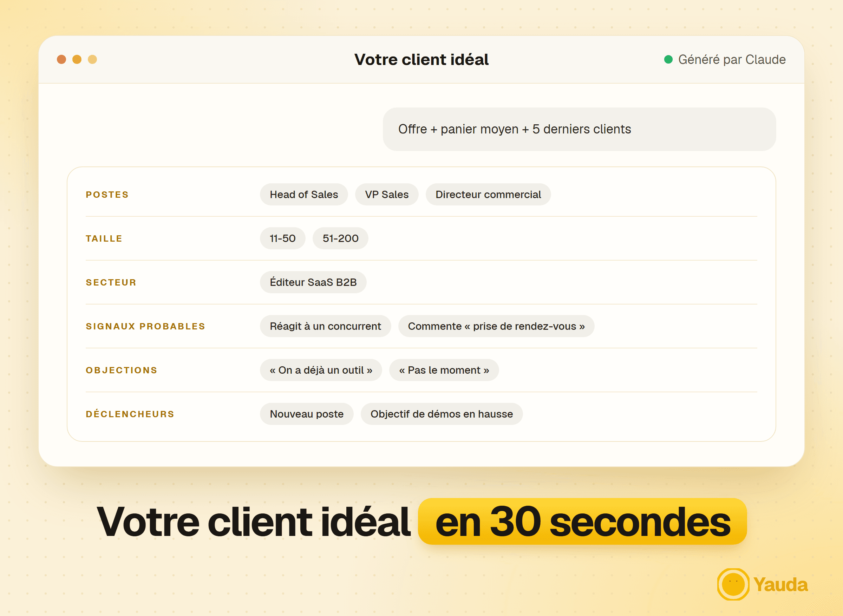This screenshot has height=616, width=843.
Task: Click the Généré par Claude text
Action: (x=732, y=60)
